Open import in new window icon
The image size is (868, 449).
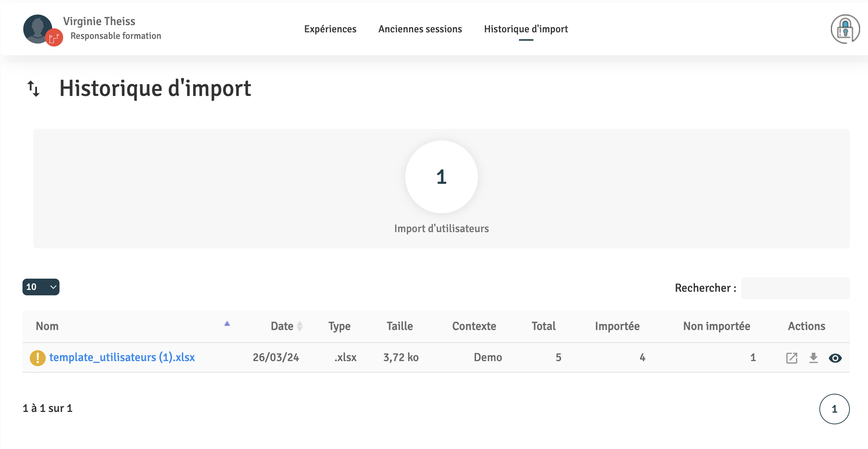791,358
